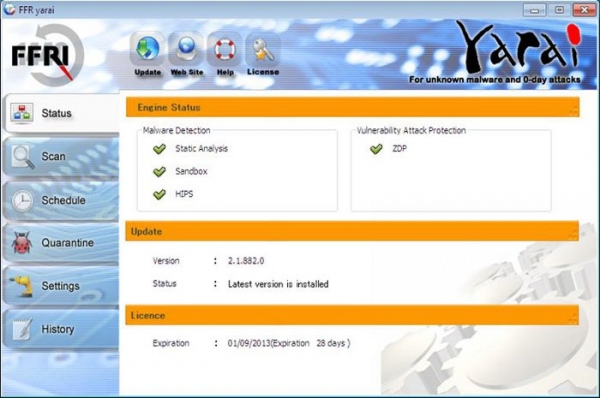Open the Update toolbar icon
This screenshot has width=600, height=398.
(x=148, y=54)
